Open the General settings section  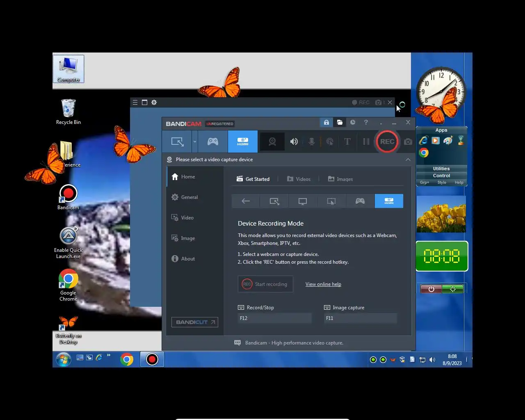[x=195, y=197]
